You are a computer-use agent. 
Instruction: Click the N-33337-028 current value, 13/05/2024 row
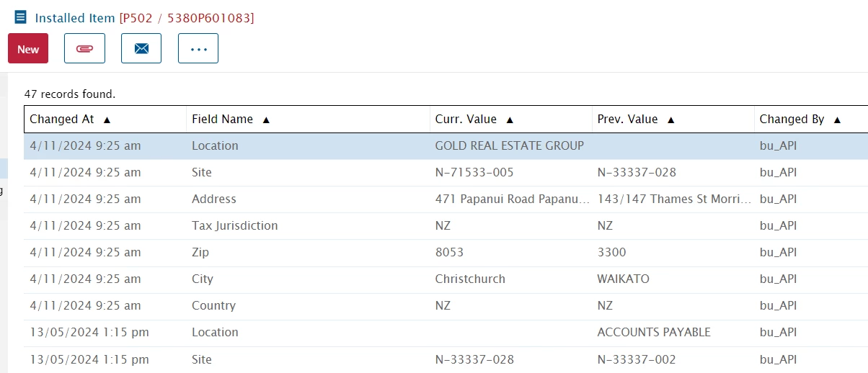click(474, 359)
